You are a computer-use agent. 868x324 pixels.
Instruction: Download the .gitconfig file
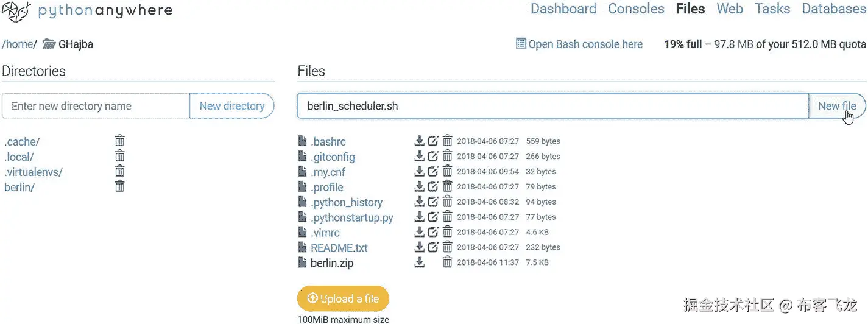coord(419,156)
